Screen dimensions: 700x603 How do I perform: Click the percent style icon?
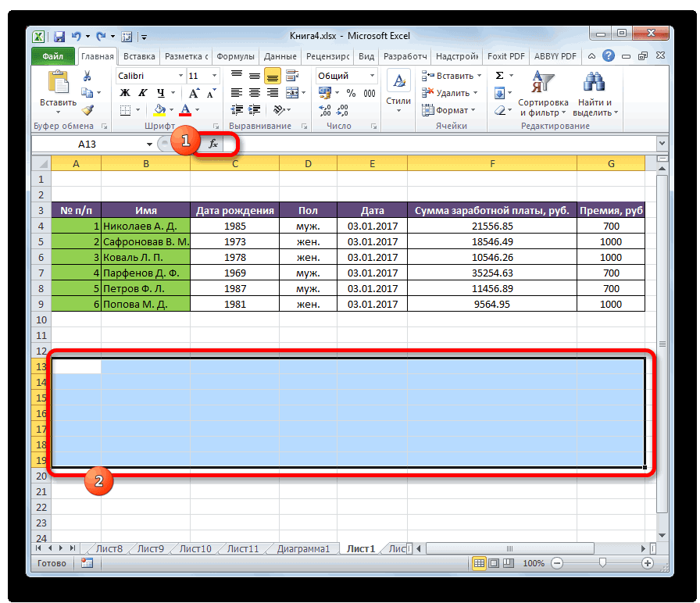(x=350, y=93)
